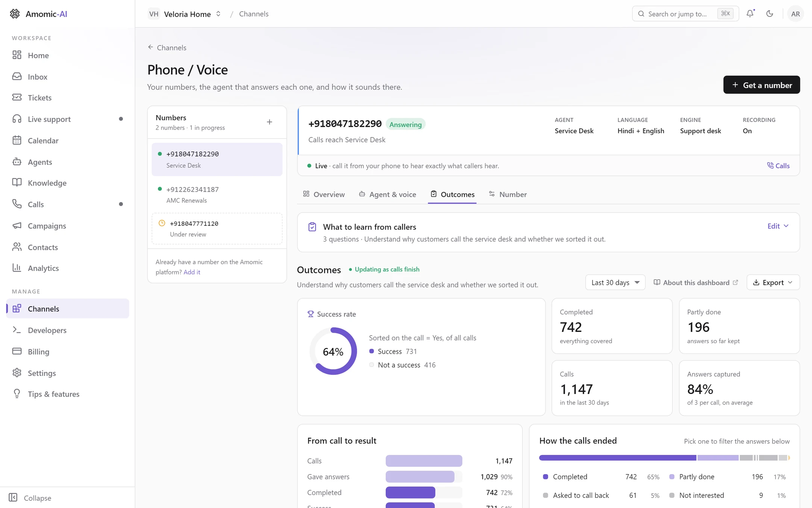Expand Edit for caller questions
The image size is (812, 508).
click(x=778, y=226)
